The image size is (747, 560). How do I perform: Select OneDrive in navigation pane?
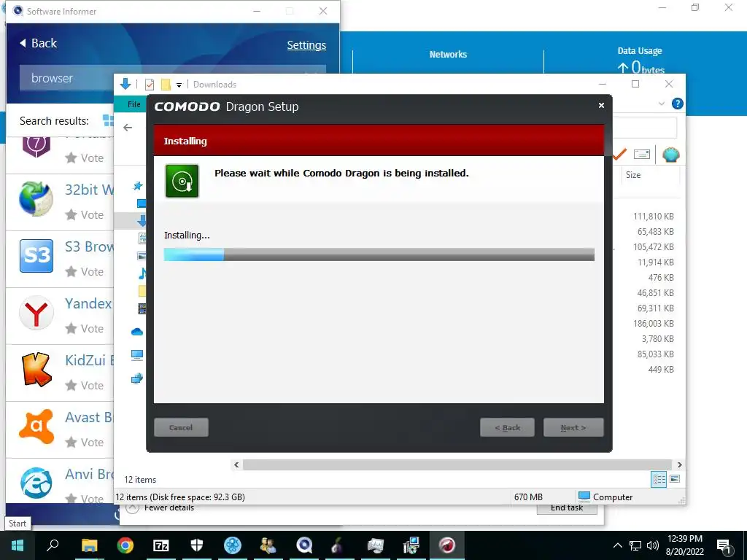coord(137,332)
